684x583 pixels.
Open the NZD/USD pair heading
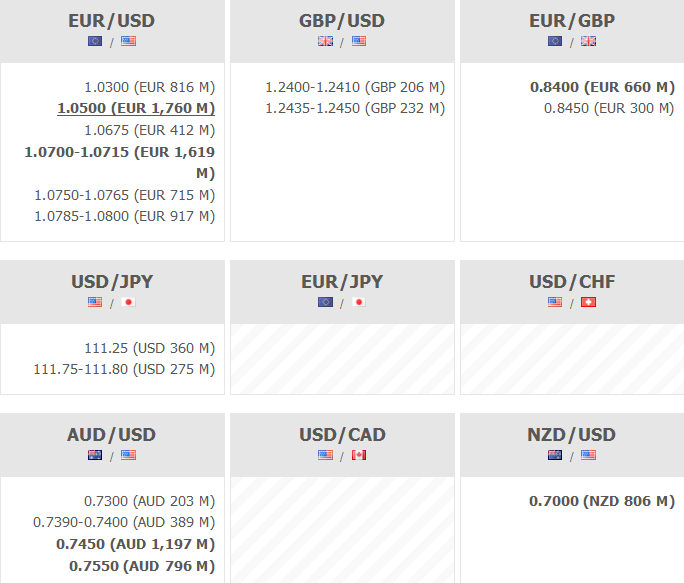[571, 435]
